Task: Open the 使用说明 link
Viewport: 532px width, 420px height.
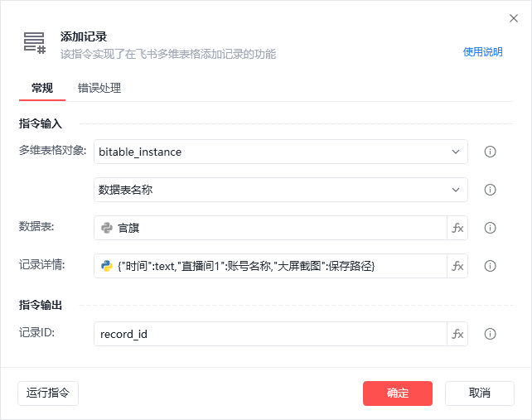Action: coord(482,51)
